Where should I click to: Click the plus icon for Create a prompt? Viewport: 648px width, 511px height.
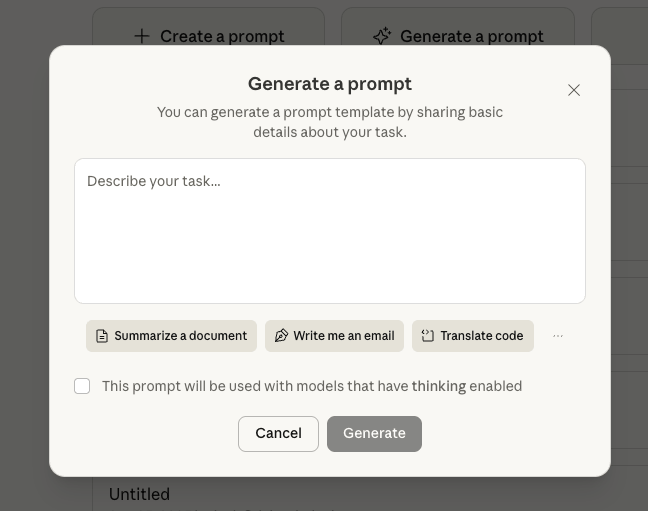click(142, 36)
